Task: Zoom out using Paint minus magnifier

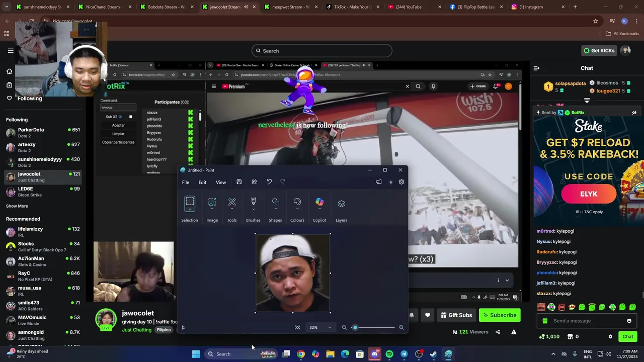Action: tap(344, 327)
